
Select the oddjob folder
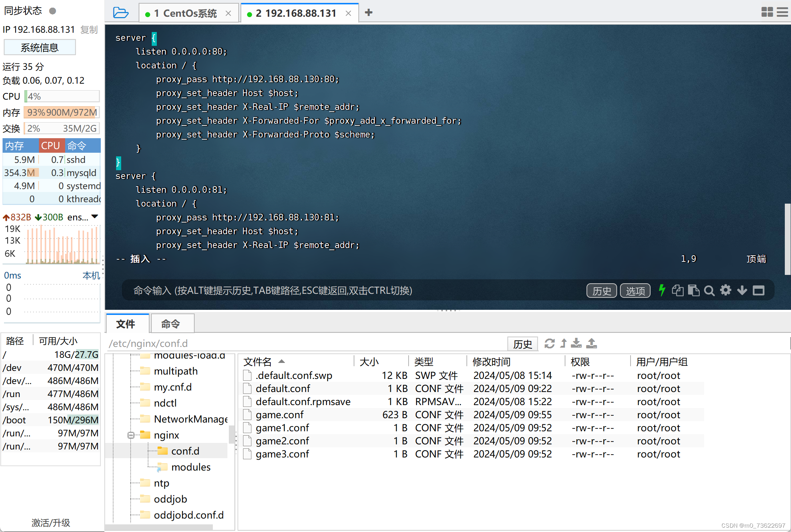[164, 499]
